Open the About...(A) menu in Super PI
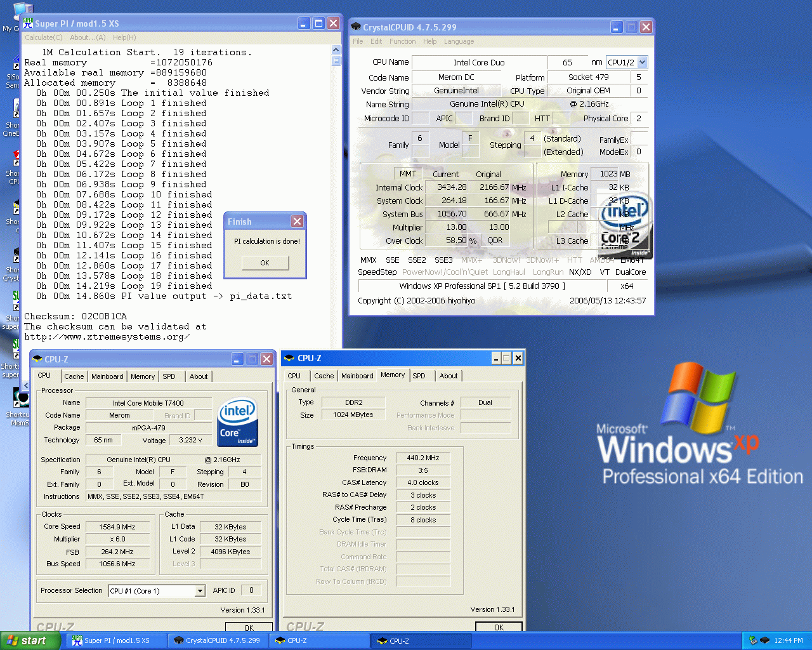812x650 pixels. (x=88, y=37)
